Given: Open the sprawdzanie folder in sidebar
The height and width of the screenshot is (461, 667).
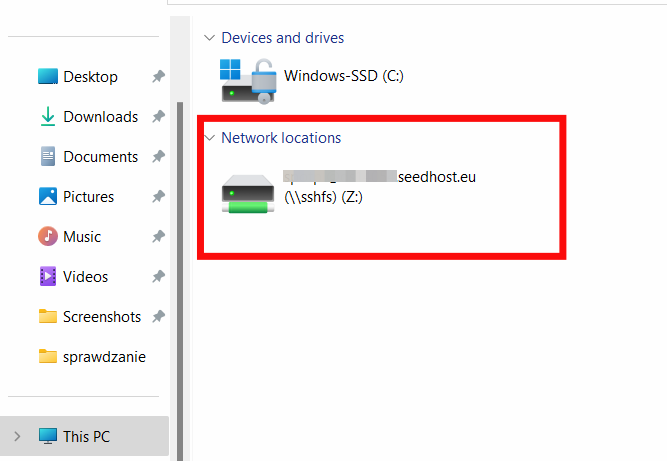Looking at the screenshot, I should (x=104, y=357).
